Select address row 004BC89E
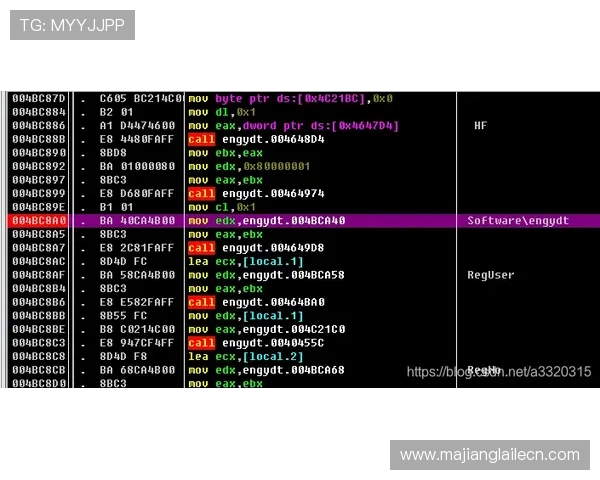The width and height of the screenshot is (600, 480). [39, 207]
